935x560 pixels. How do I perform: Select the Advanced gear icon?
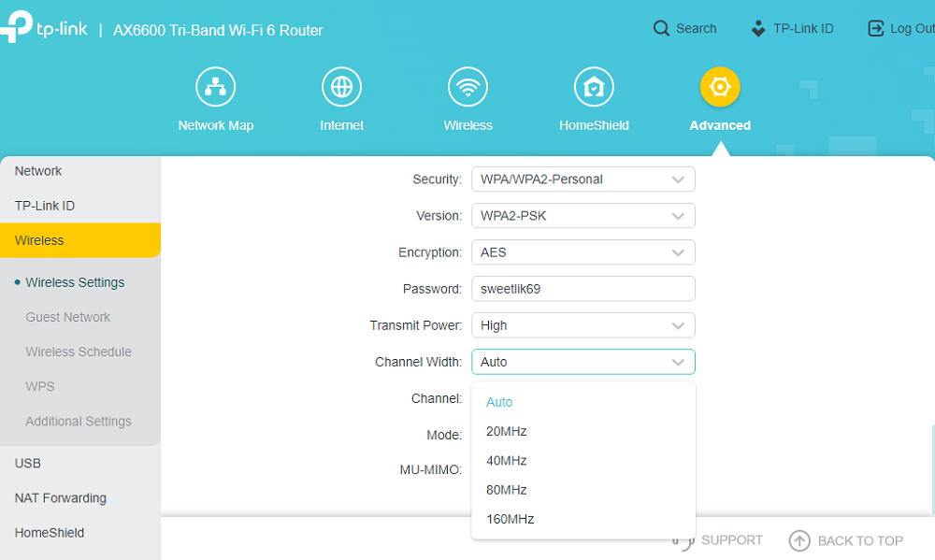pos(720,87)
